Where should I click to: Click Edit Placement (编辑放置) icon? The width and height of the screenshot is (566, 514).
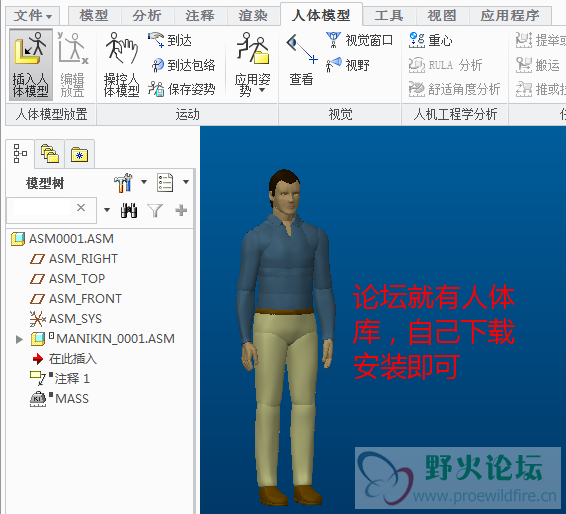pos(73,65)
